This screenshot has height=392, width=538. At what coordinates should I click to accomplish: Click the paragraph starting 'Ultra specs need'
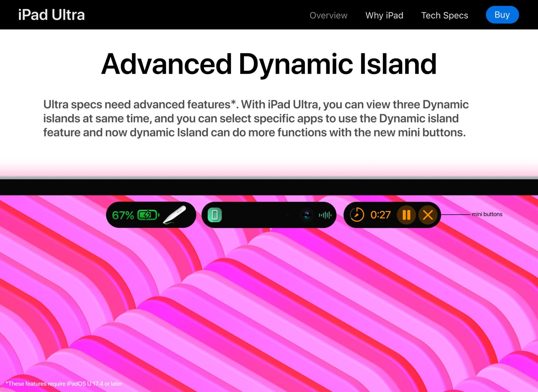coord(256,118)
